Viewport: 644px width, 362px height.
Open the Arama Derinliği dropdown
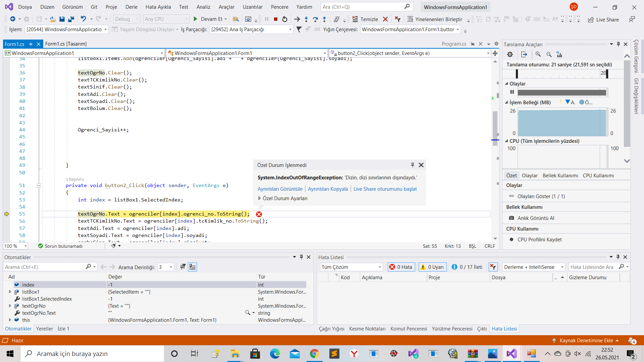[x=171, y=267]
